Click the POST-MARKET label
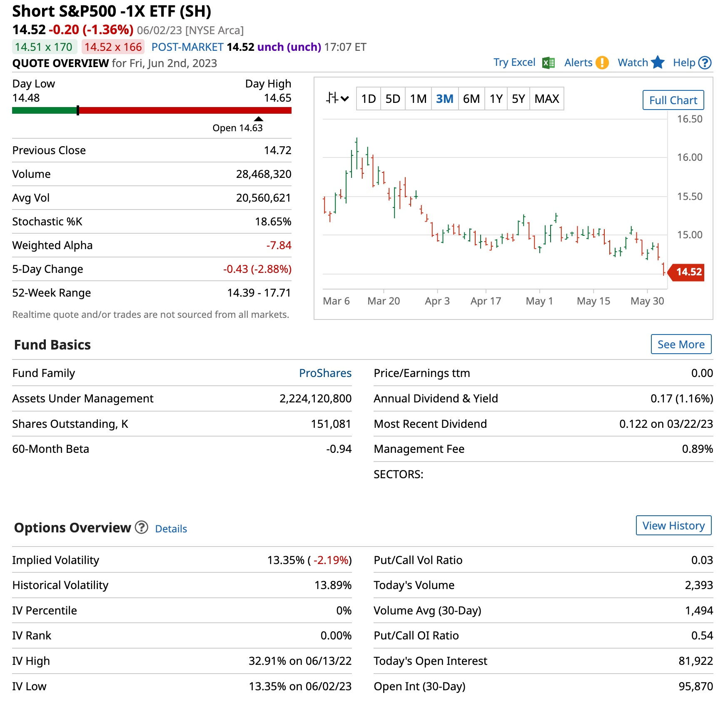The width and height of the screenshot is (728, 709). tap(187, 47)
